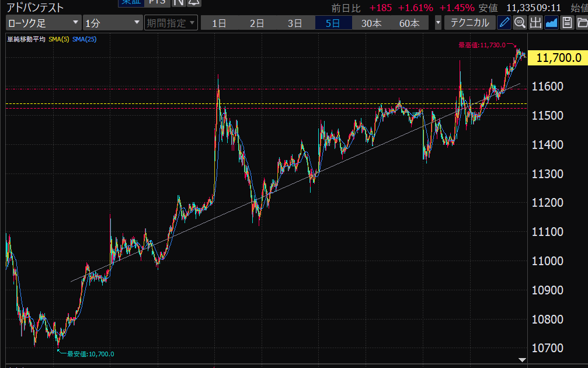Toggle the pencil drawing tool
Viewport: 588px width, 368px height.
(504, 23)
